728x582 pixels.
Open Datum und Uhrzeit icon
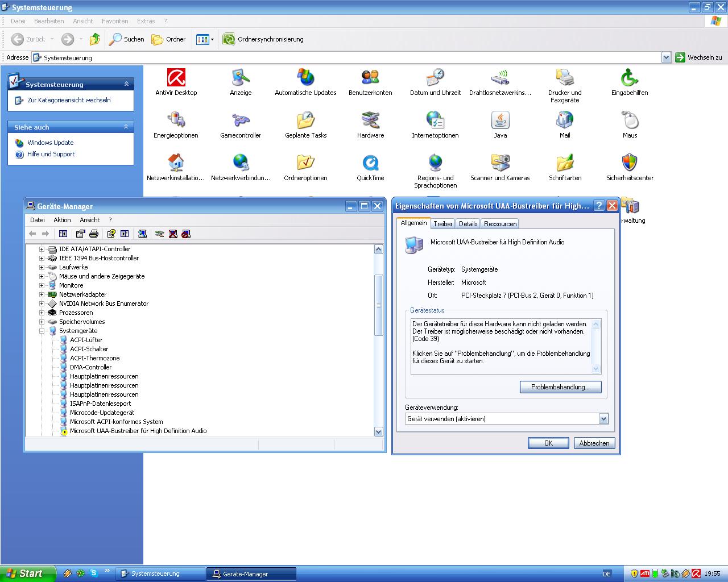435,82
